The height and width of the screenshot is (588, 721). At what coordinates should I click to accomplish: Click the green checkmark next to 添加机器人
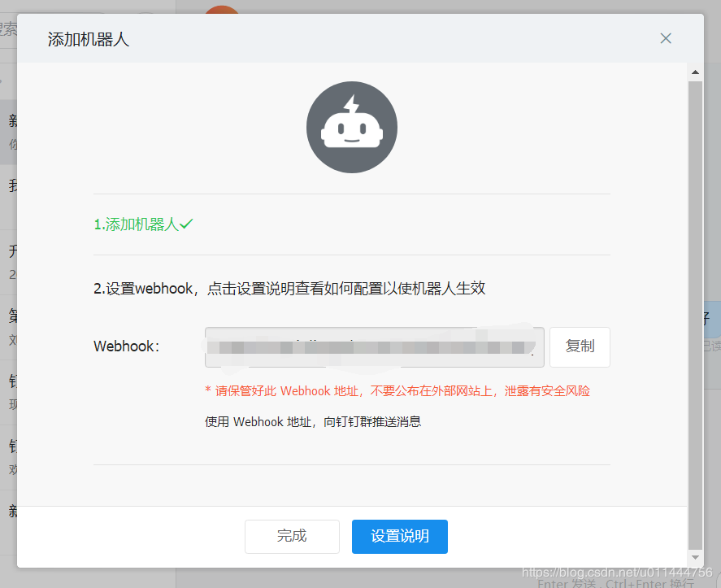188,224
